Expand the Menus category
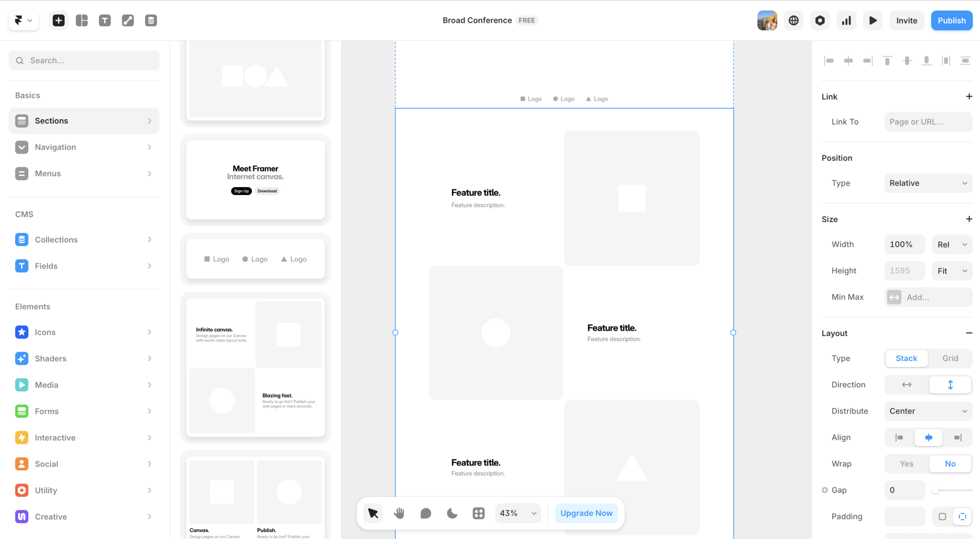 point(84,174)
